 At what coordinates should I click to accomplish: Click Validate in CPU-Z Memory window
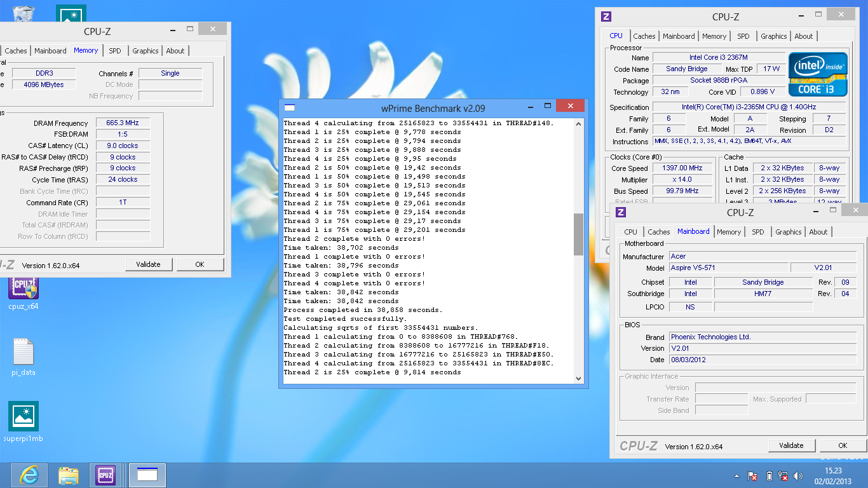[149, 264]
